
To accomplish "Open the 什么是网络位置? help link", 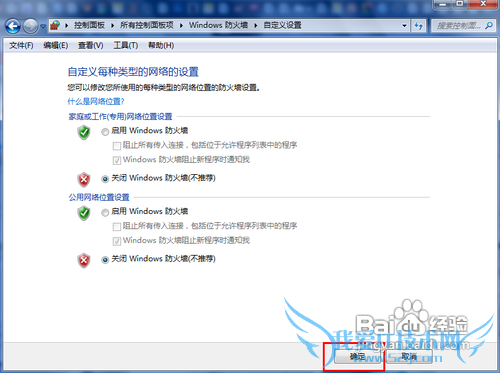I will (x=96, y=101).
